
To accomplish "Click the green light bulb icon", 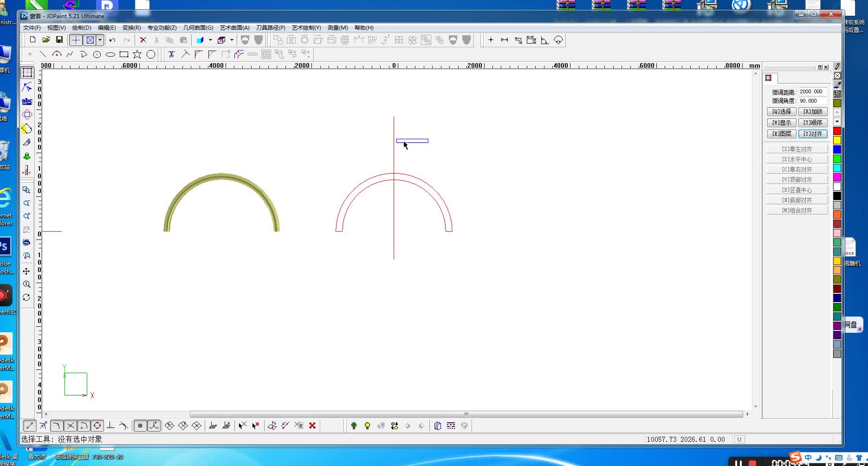I will click(354, 426).
